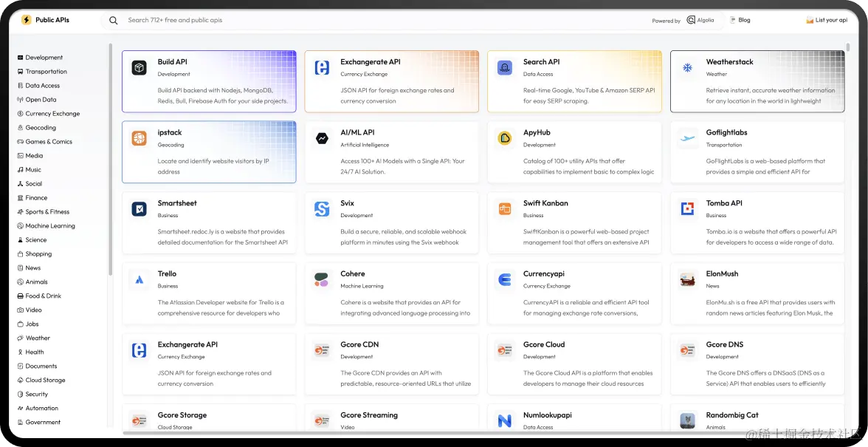Click the Trello Atlassian icon
Viewport: 868px width, 447px height.
(x=139, y=280)
